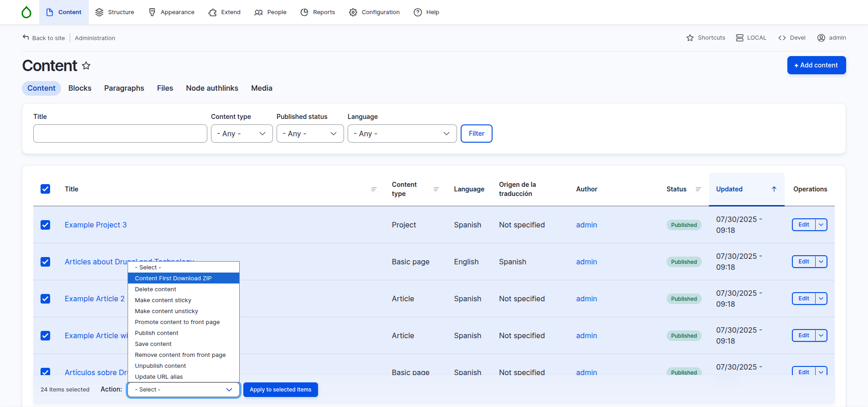
Task: Toggle the select-all checkbox in table header
Action: [x=46, y=189]
